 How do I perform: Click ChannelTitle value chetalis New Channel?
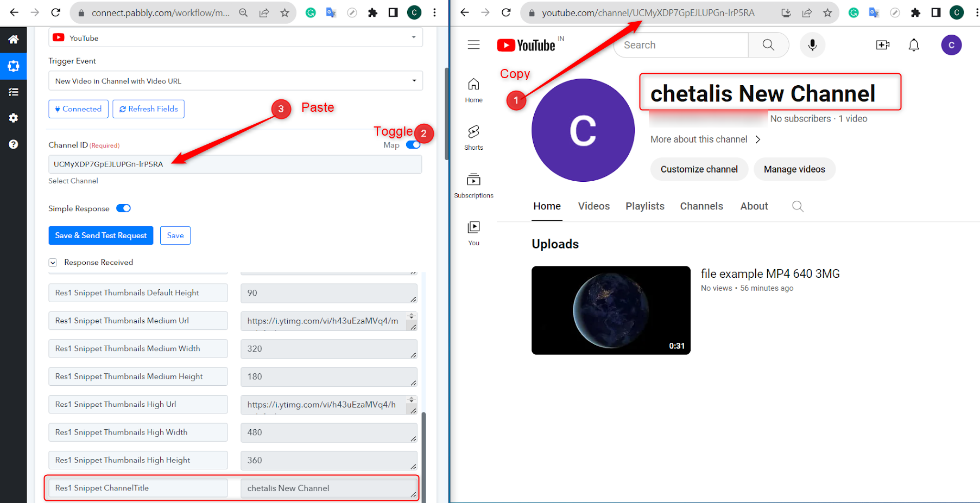pyautogui.click(x=329, y=488)
